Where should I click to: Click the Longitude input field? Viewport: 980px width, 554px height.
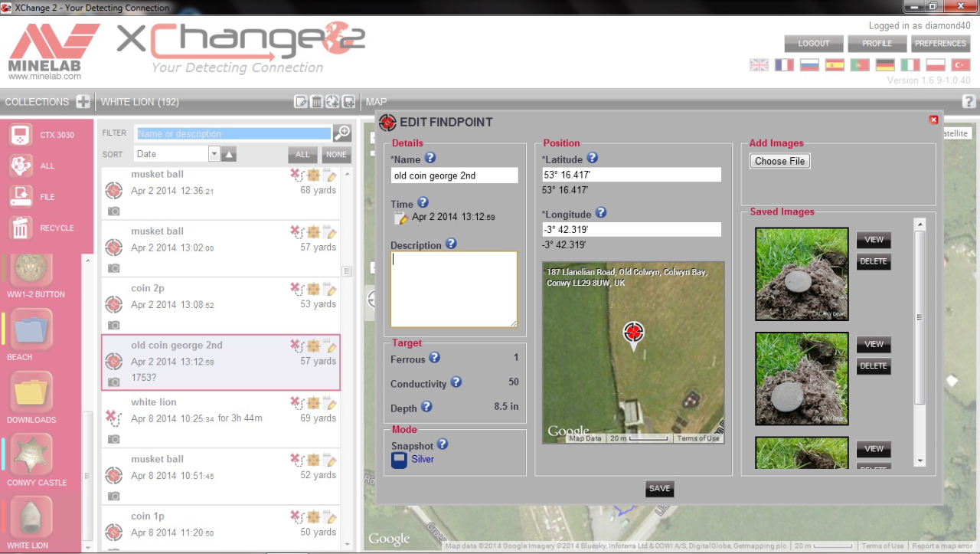pyautogui.click(x=632, y=229)
